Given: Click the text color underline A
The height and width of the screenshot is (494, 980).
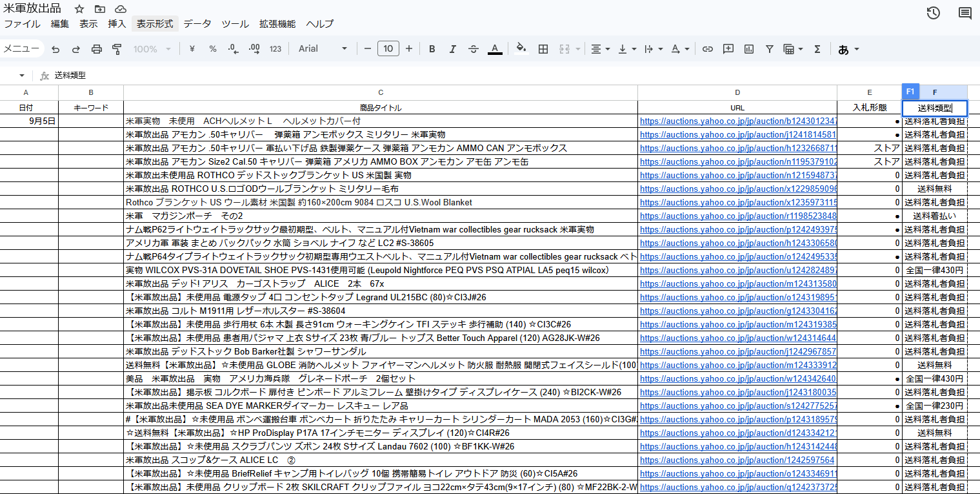Looking at the screenshot, I should [x=495, y=49].
